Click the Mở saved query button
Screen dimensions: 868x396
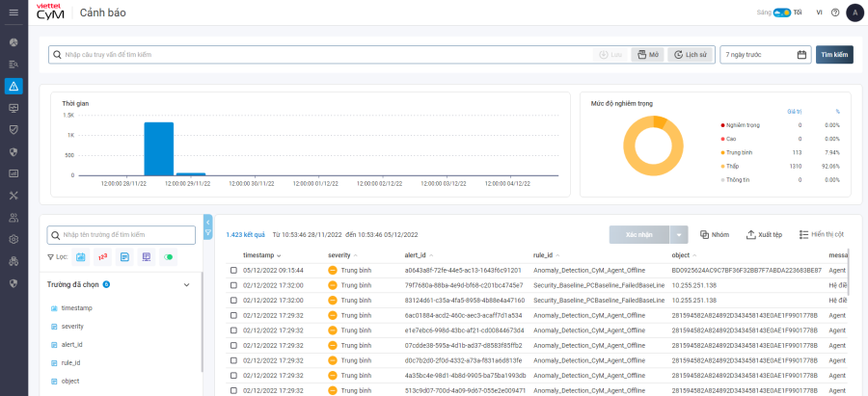tap(648, 55)
